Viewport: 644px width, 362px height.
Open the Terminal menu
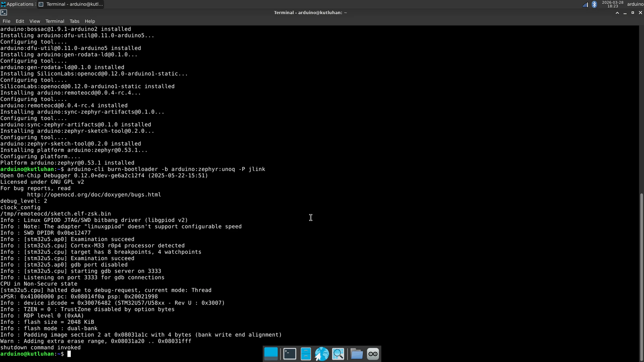pyautogui.click(x=55, y=21)
